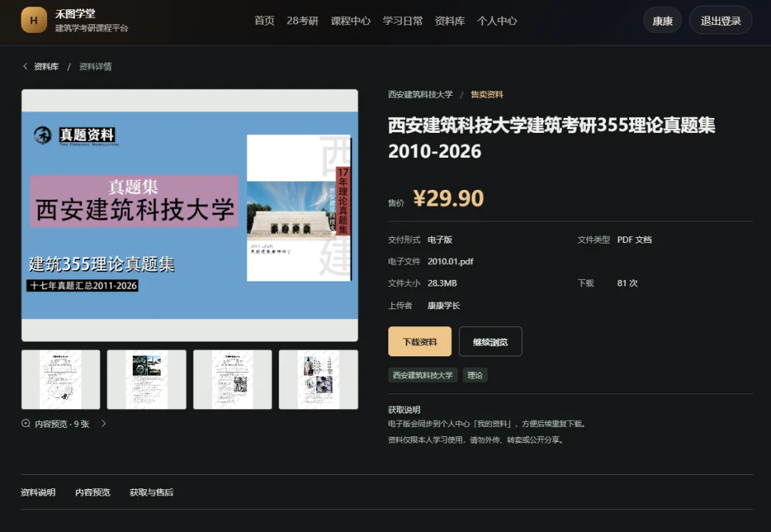771x532 pixels.
Task: Switch to the 内容预览 tab
Action: coord(92,492)
